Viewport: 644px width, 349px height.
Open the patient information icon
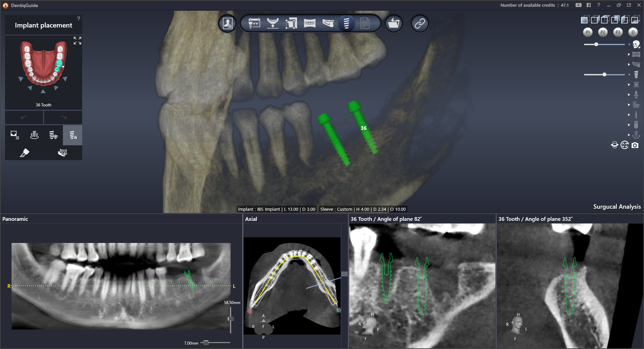coord(227,23)
